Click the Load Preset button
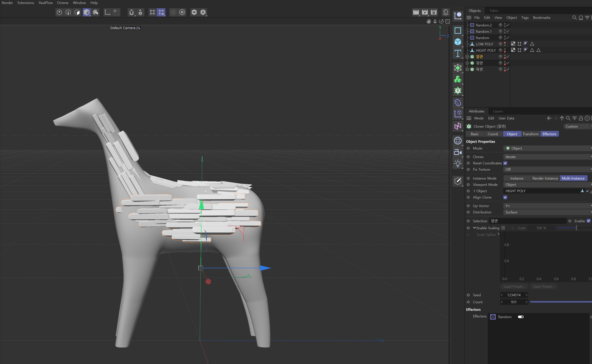 click(514, 286)
